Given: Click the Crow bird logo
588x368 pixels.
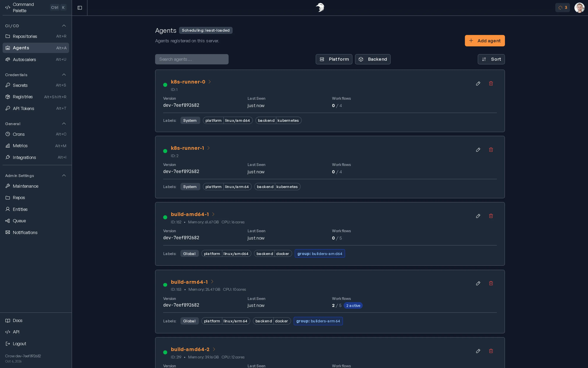Looking at the screenshot, I should (320, 8).
